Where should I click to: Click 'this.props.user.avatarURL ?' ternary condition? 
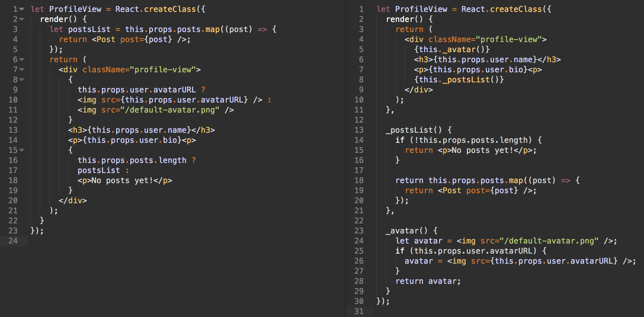(141, 90)
